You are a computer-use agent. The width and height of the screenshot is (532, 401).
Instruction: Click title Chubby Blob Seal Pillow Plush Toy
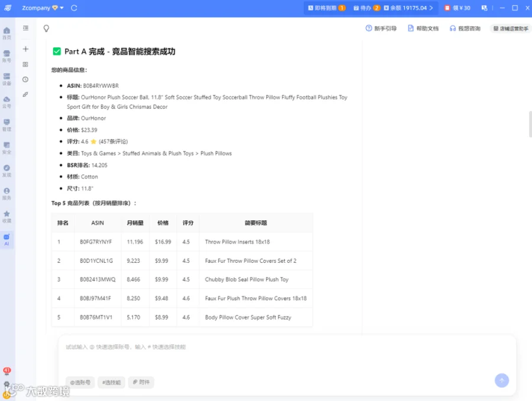point(246,279)
